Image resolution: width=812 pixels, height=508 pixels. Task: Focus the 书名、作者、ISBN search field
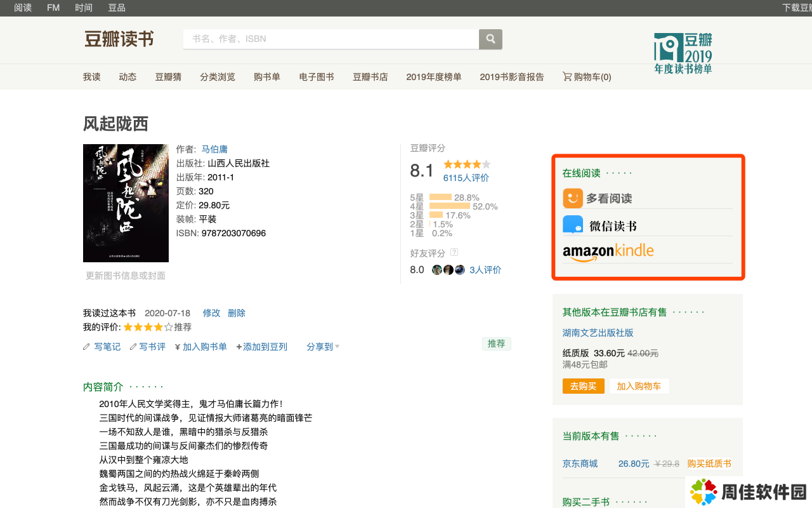coord(331,39)
